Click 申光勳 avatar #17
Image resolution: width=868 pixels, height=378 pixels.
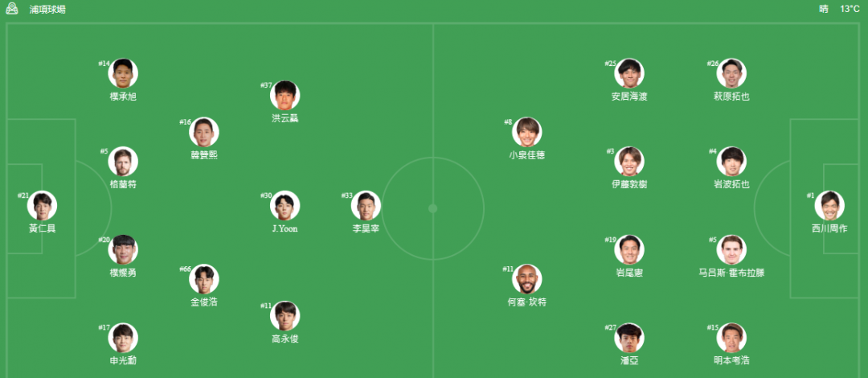(123, 338)
